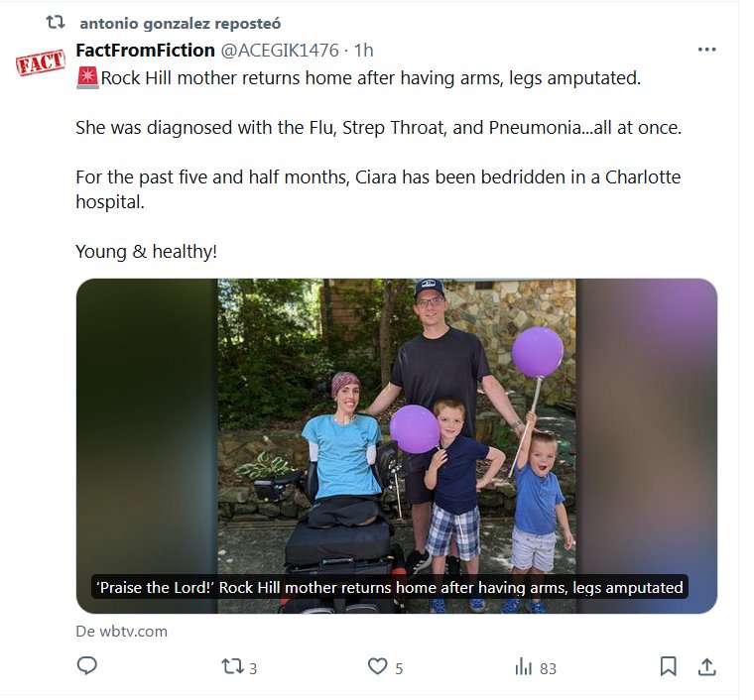Open the post via the 1h timestamp
The image size is (754, 700).
363,50
